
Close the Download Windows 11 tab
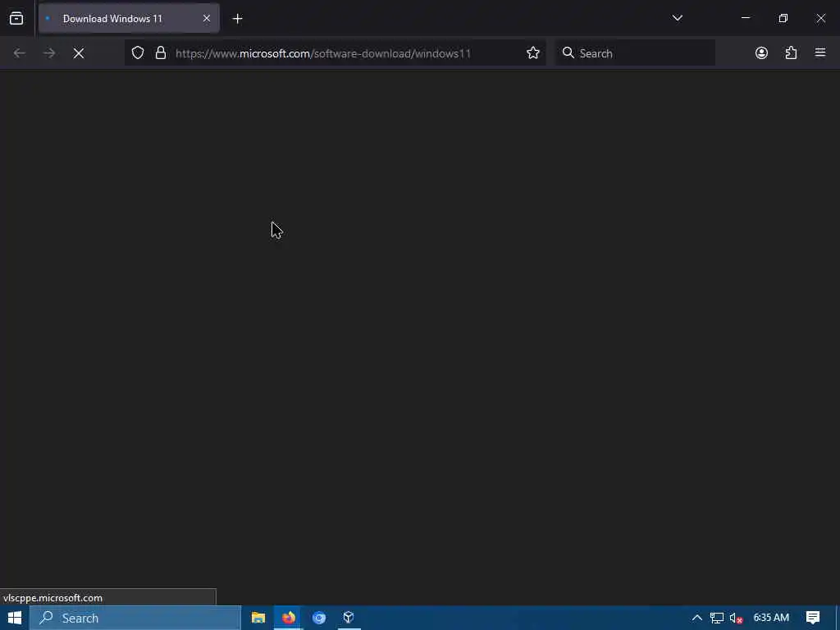coord(206,19)
